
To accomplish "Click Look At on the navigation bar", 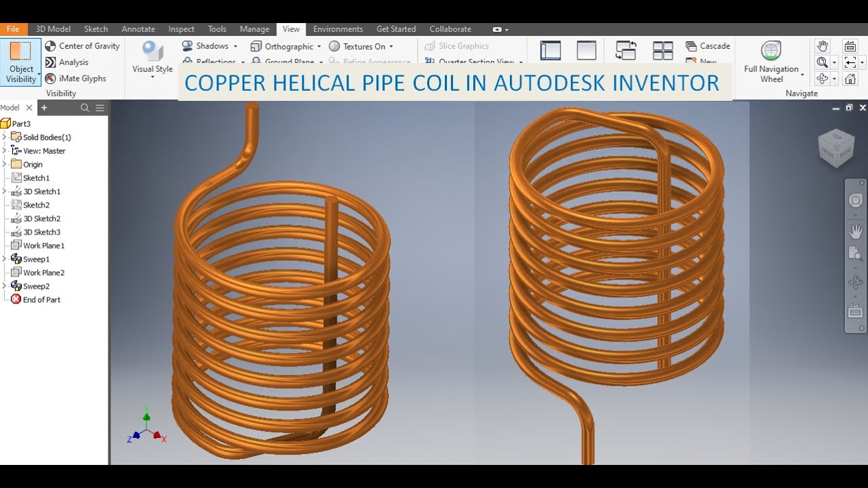I will 855,312.
